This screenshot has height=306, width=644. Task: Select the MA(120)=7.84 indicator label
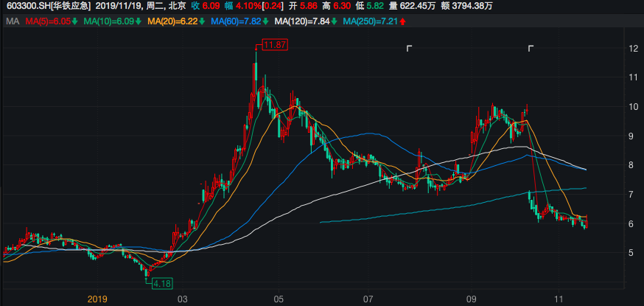point(302,21)
